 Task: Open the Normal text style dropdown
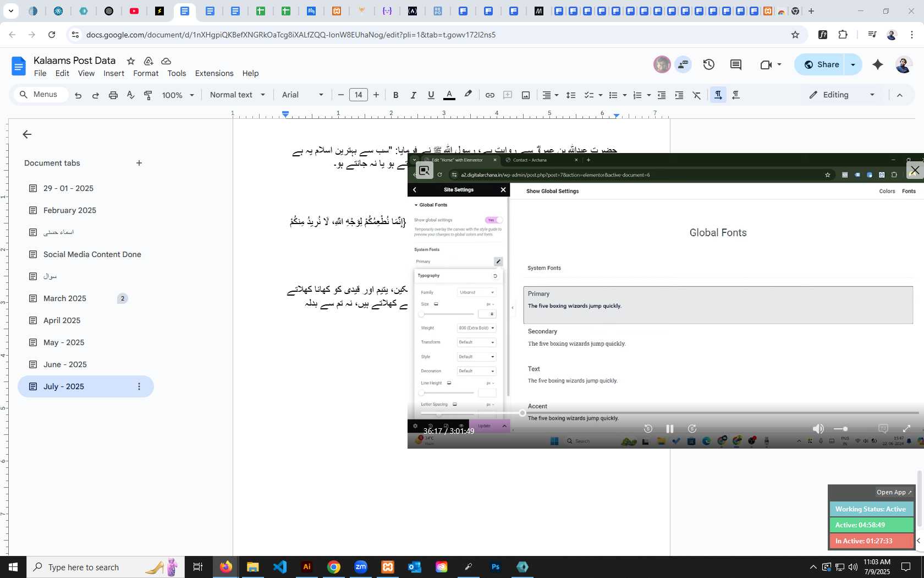coord(238,95)
